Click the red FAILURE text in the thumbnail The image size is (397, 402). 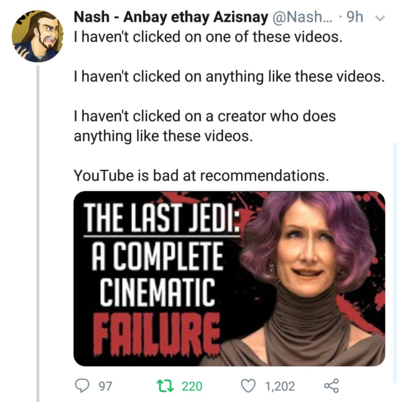156,335
